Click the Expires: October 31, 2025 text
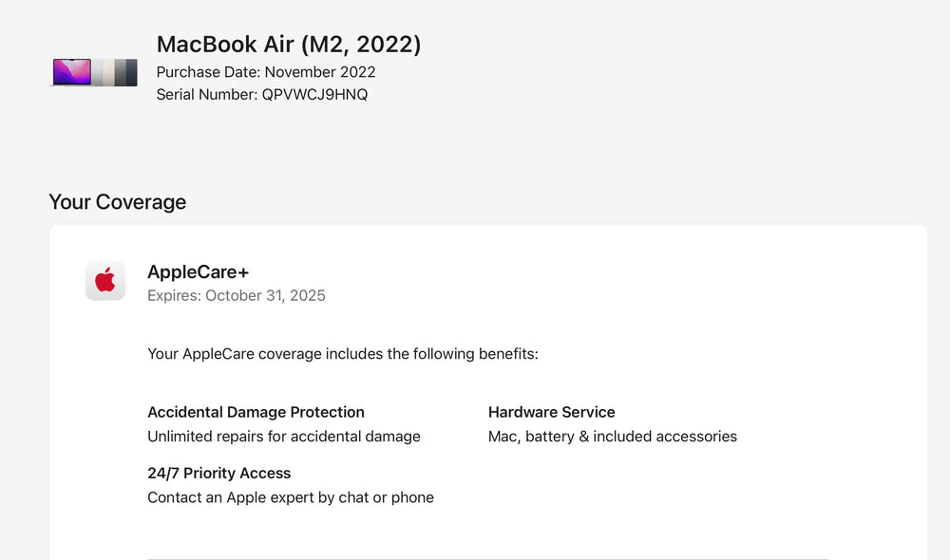The width and height of the screenshot is (950, 560). pos(237,295)
